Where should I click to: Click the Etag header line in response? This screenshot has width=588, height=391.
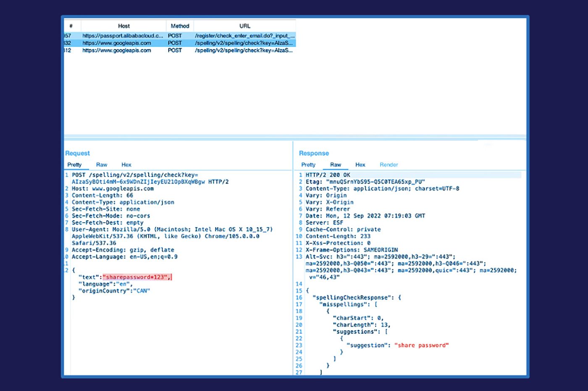(x=365, y=182)
